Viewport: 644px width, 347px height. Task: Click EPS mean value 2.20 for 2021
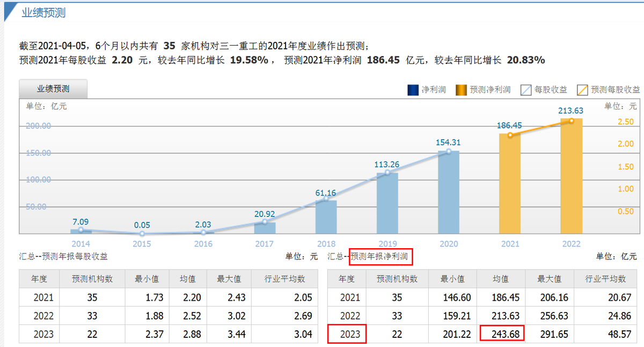(x=192, y=297)
